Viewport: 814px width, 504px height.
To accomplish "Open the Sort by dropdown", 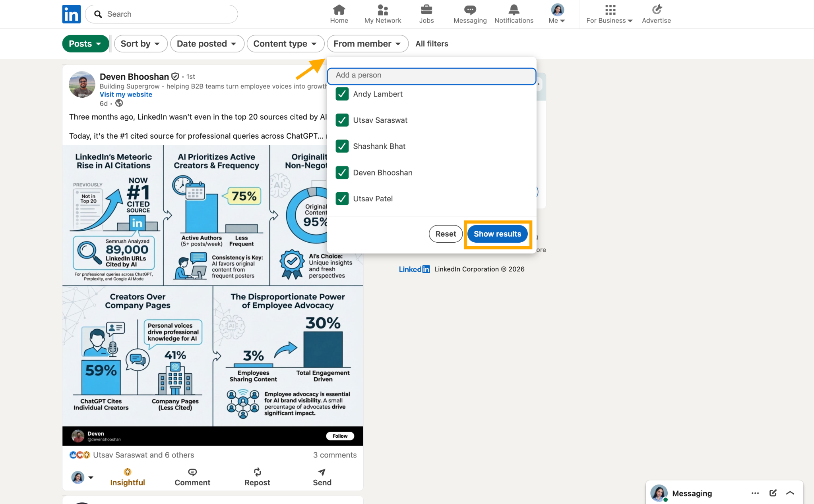I will click(140, 44).
